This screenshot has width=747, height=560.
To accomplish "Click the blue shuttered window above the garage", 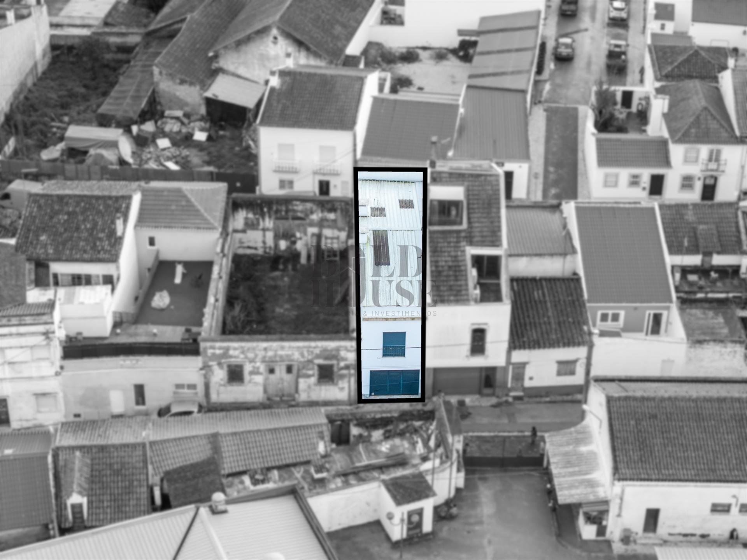I will click(x=394, y=344).
